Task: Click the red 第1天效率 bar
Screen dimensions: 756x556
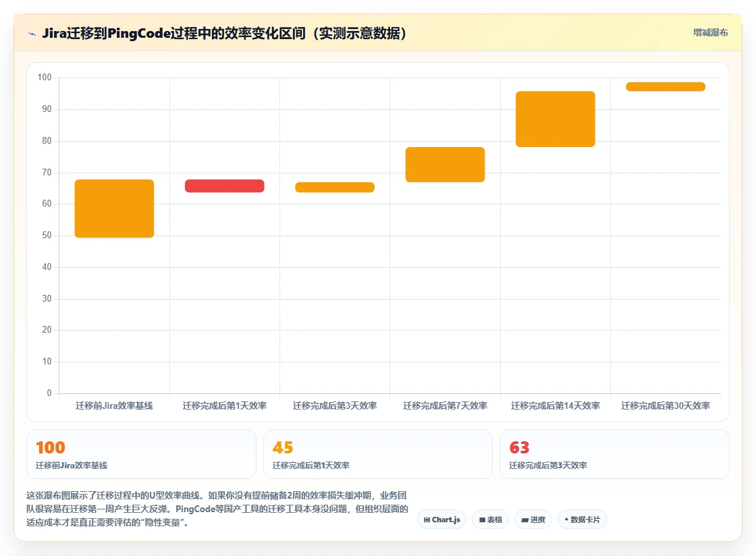Action: (x=225, y=186)
